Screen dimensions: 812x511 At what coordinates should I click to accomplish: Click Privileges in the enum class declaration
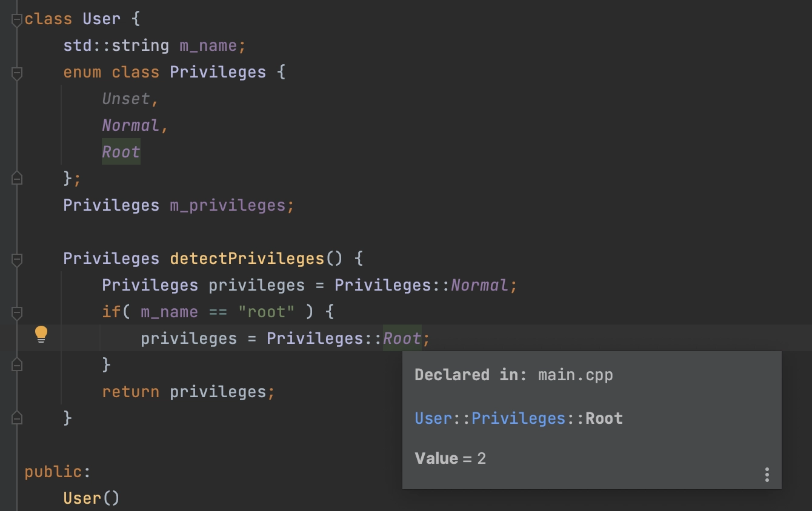pyautogui.click(x=218, y=72)
